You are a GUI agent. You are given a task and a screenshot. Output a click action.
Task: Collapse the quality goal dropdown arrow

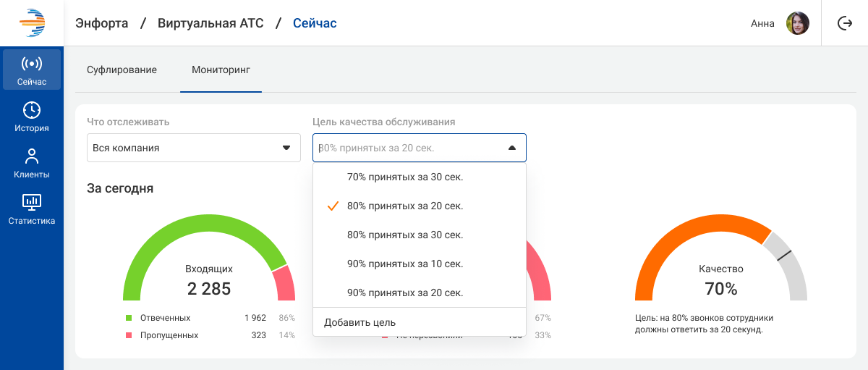512,148
